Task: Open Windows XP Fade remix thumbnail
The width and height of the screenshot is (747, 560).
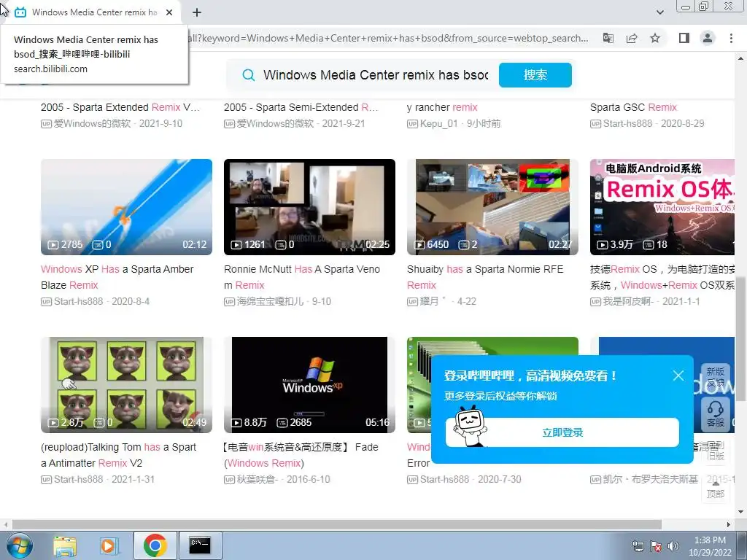Action: tap(309, 385)
